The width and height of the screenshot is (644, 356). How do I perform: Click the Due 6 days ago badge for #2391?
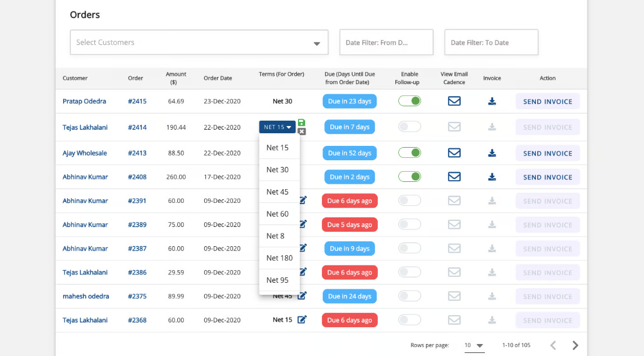350,201
